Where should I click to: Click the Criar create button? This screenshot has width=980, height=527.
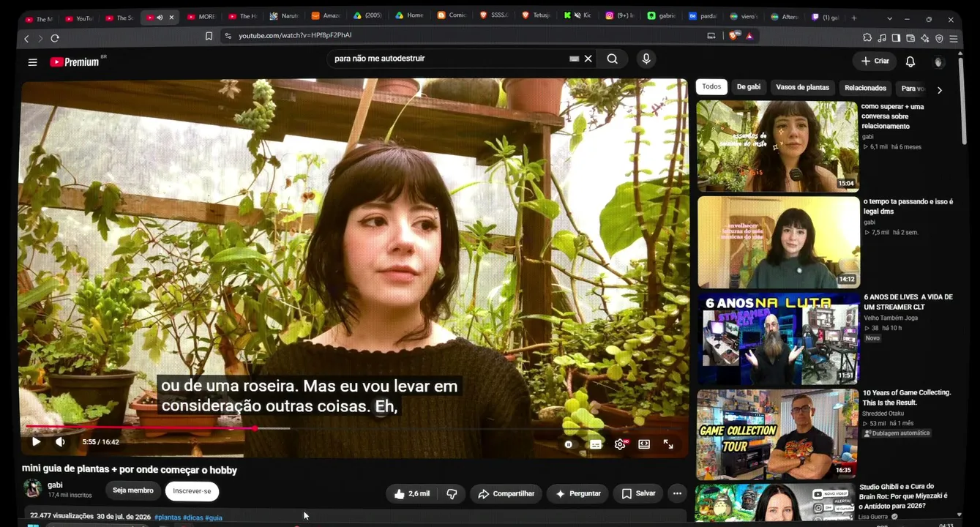click(x=875, y=61)
